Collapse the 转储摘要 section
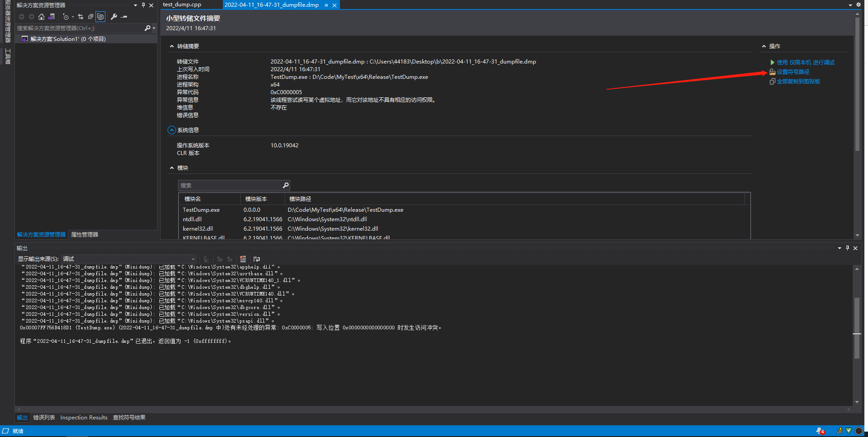Viewport: 868px width, 437px height. click(x=172, y=46)
